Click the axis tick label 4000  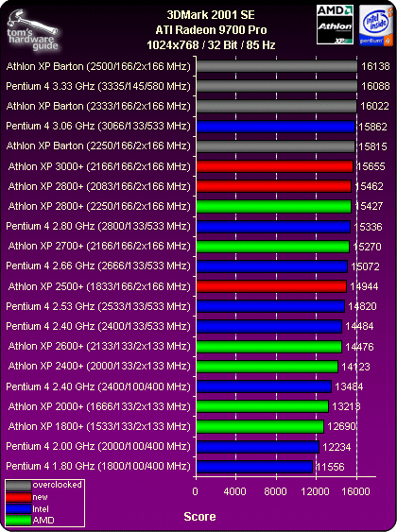pyautogui.click(x=234, y=491)
